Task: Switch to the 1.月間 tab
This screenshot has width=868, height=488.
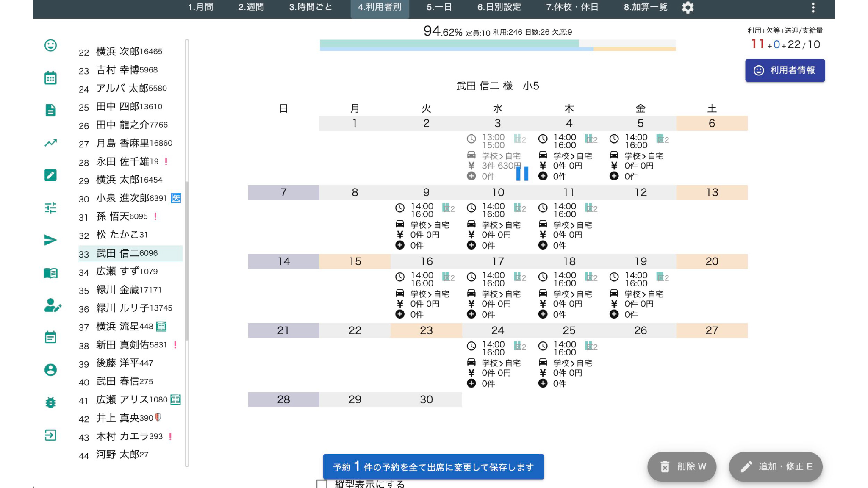Action: [x=200, y=7]
